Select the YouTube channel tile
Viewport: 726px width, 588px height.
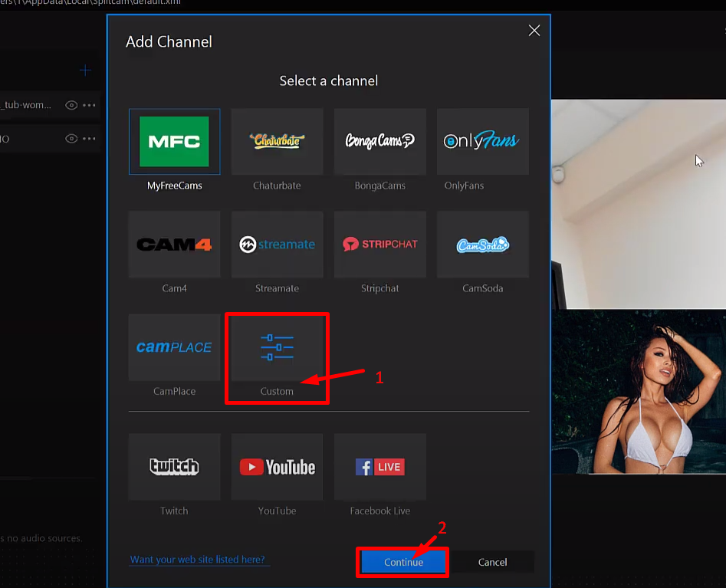click(277, 467)
